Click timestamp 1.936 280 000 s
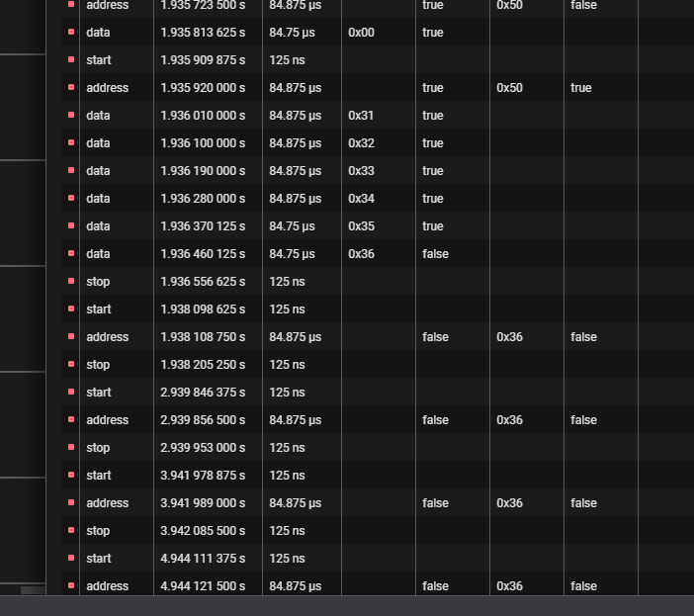The image size is (694, 616). coord(203,199)
